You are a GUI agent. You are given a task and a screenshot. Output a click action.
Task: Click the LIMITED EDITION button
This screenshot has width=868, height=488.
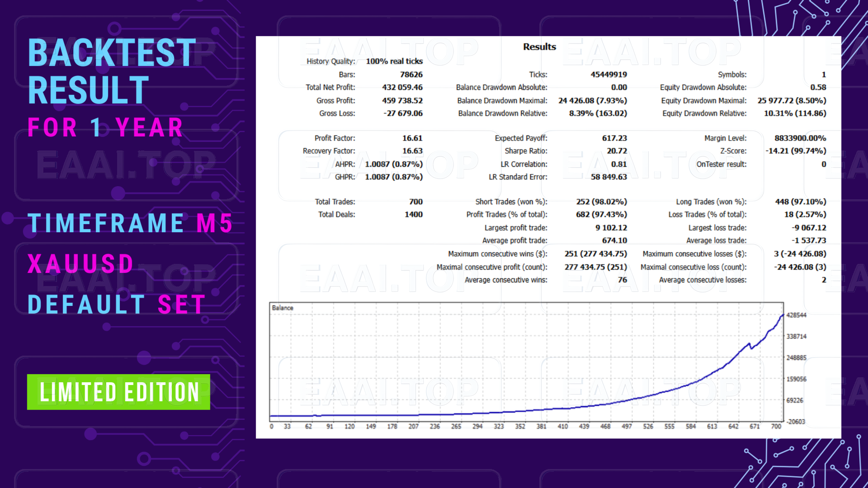point(118,391)
